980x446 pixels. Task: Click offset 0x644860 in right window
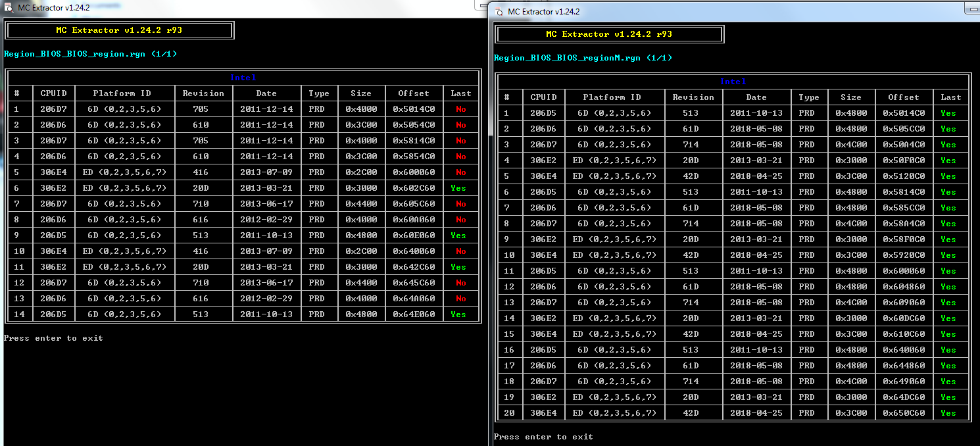tap(904, 366)
